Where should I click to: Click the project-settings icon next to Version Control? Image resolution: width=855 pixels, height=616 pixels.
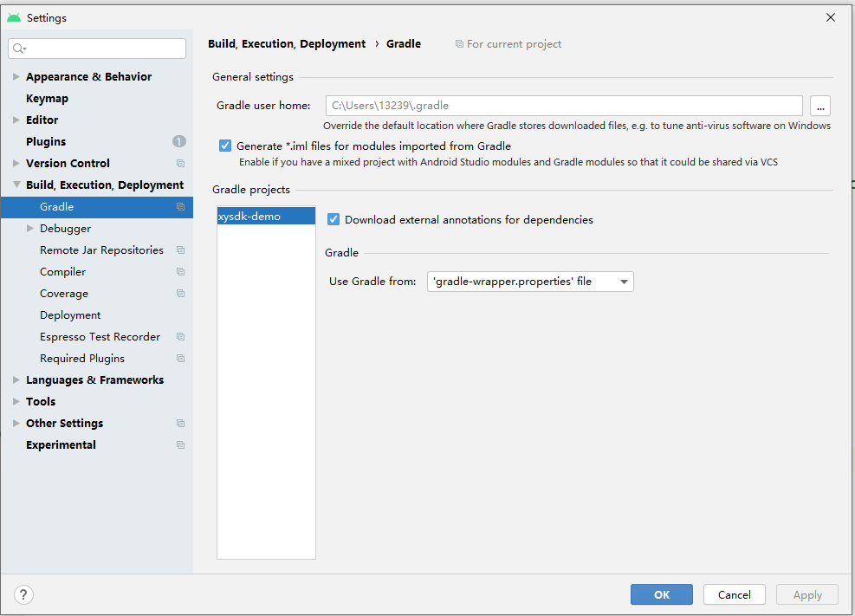(x=179, y=163)
